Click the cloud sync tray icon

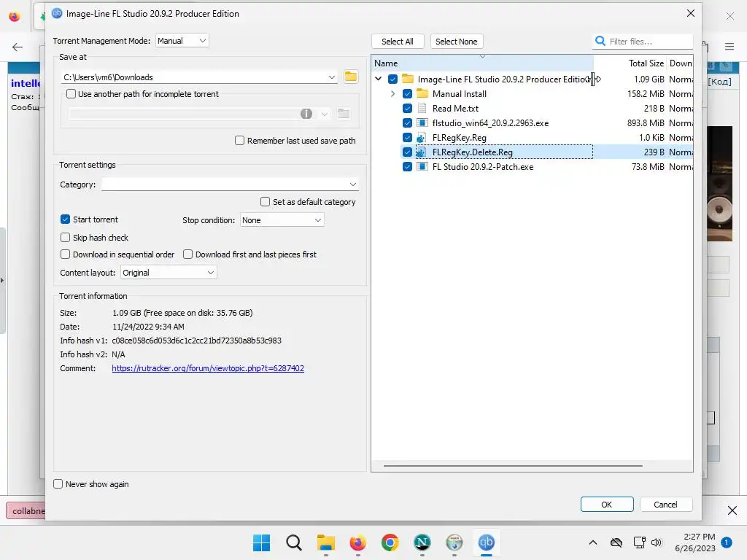coord(616,542)
